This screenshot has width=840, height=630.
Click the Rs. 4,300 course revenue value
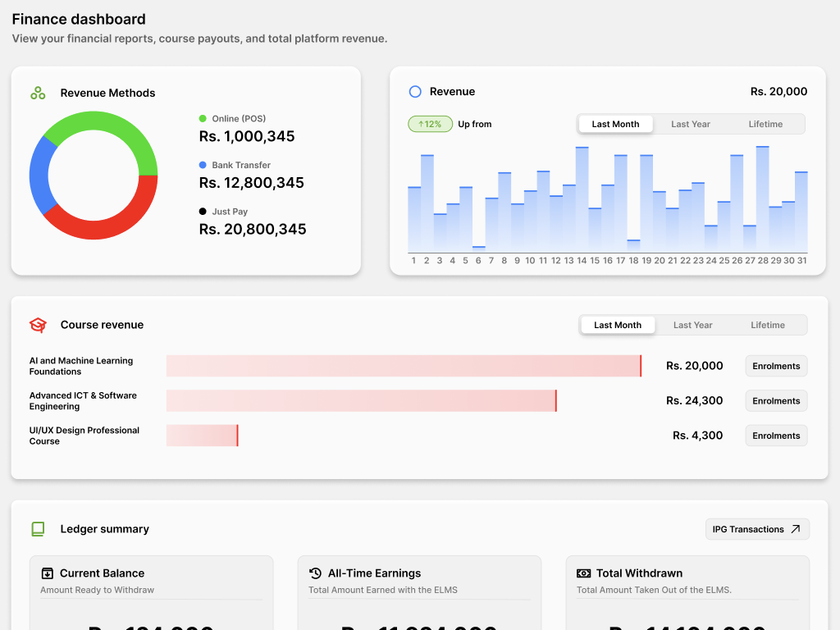[697, 436]
